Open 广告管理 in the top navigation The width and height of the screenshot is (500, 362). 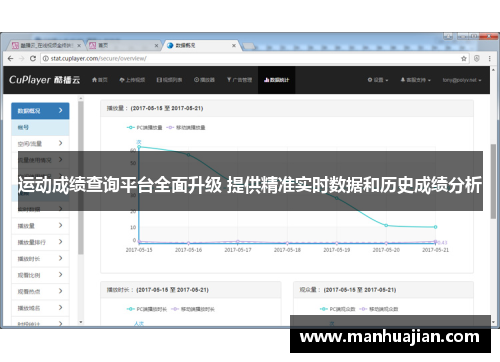pyautogui.click(x=239, y=80)
